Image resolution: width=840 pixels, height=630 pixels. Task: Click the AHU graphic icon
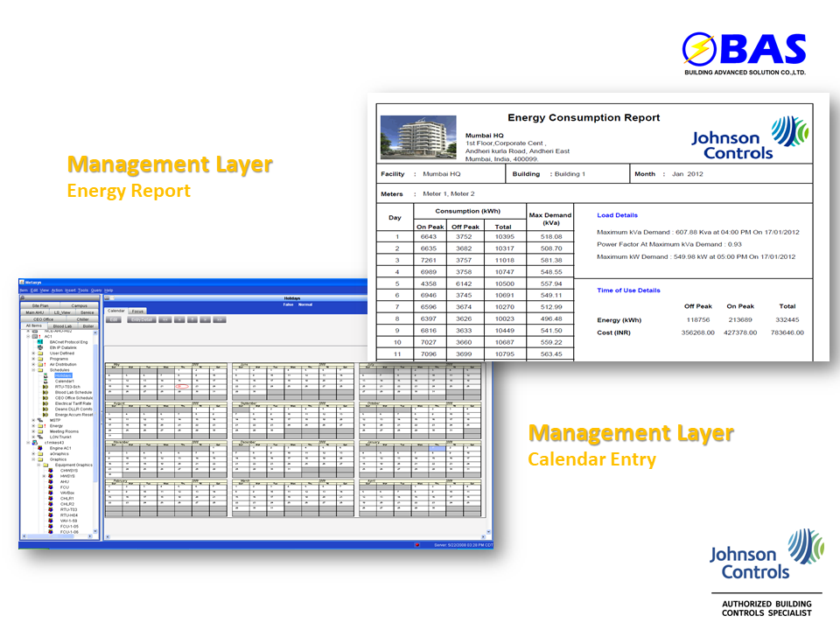click(x=51, y=481)
